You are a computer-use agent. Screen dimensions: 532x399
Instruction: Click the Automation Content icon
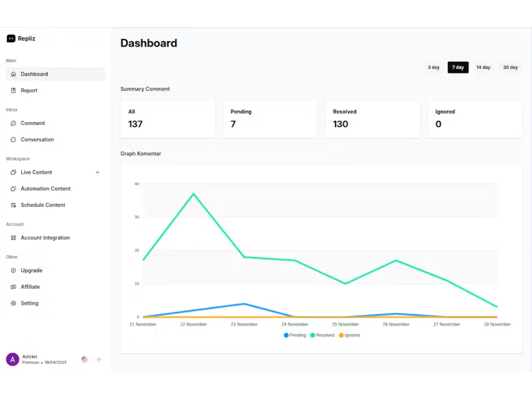[x=13, y=189]
